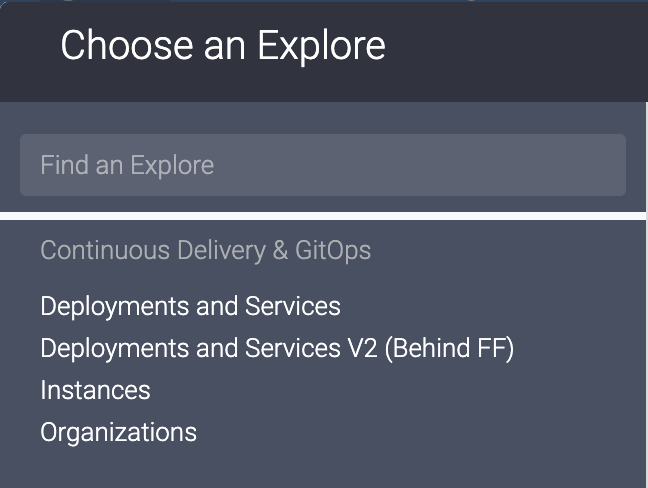Image resolution: width=648 pixels, height=488 pixels.
Task: Place cursor in Find an Explore placeholder
Action: [x=127, y=165]
